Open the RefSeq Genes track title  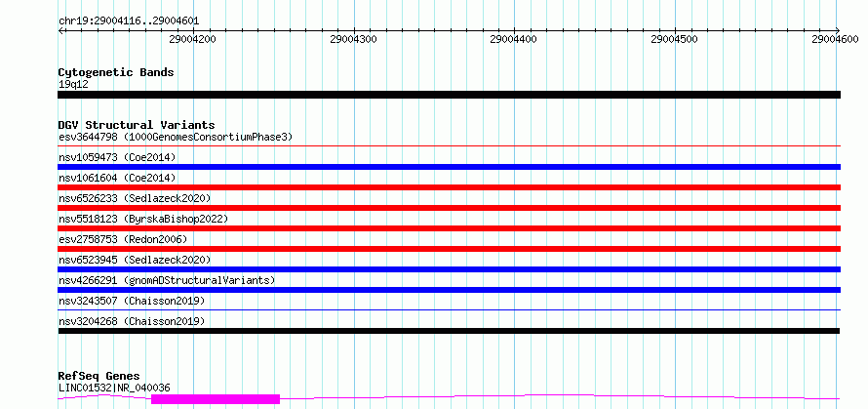pos(99,377)
